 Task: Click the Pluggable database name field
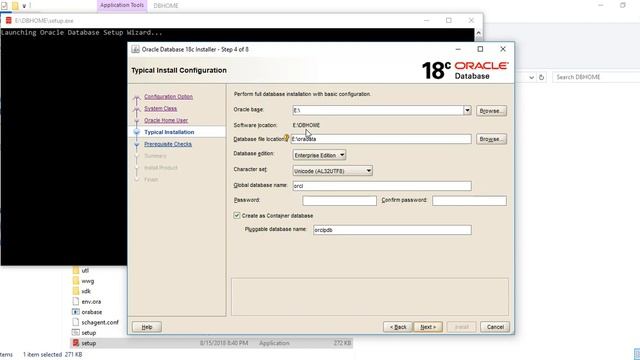coord(392,230)
